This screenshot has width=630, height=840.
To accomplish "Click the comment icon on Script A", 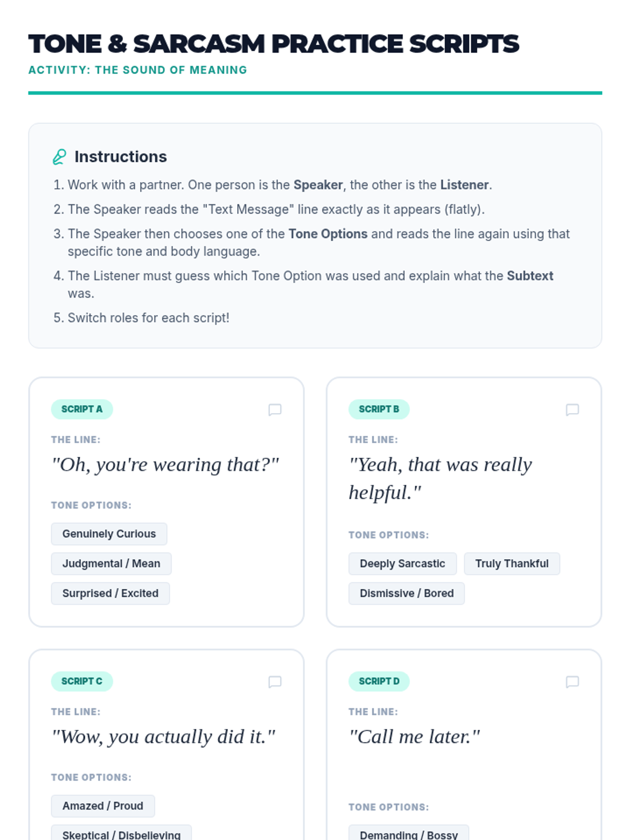I will tap(275, 409).
